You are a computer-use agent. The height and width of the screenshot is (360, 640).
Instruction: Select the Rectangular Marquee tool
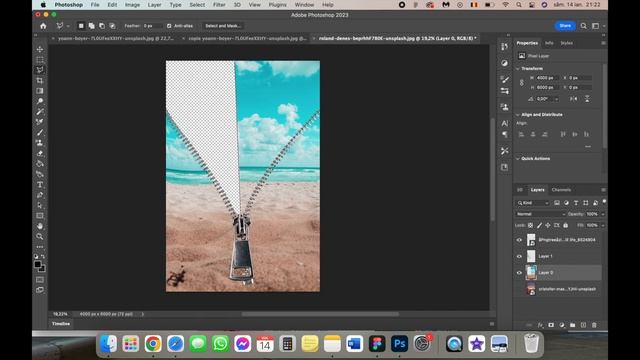tap(40, 60)
